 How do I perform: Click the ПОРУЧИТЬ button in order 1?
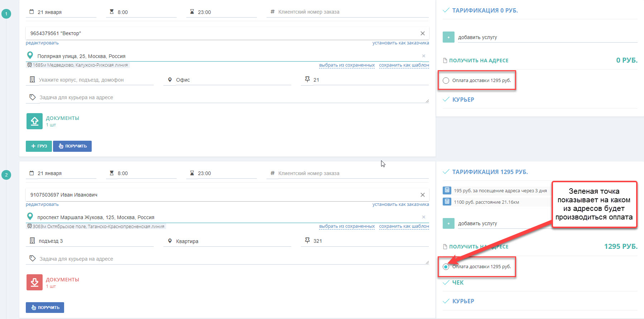point(72,146)
